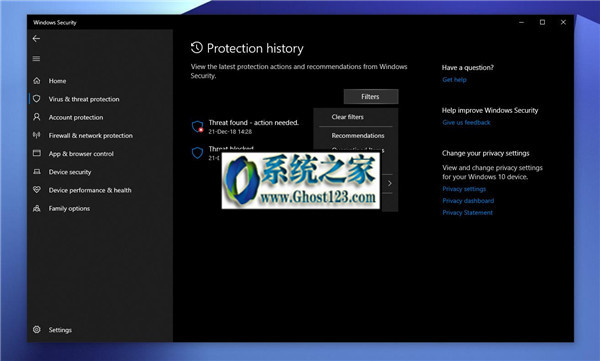
Task: Open Device performance & health
Action: point(90,190)
